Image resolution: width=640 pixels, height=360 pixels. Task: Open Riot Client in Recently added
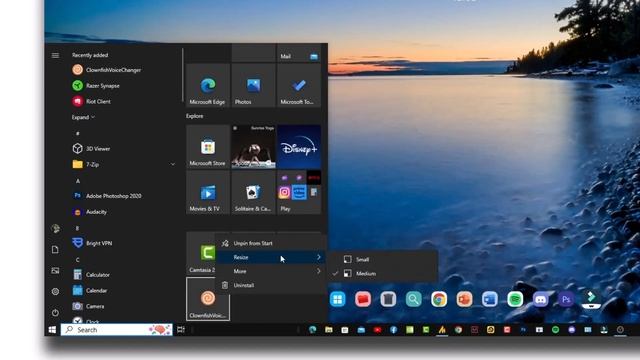pyautogui.click(x=92, y=101)
